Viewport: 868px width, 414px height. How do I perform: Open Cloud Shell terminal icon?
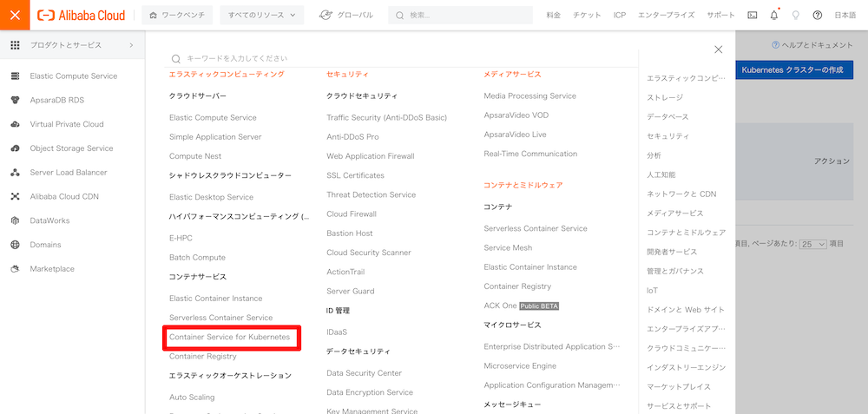[752, 16]
